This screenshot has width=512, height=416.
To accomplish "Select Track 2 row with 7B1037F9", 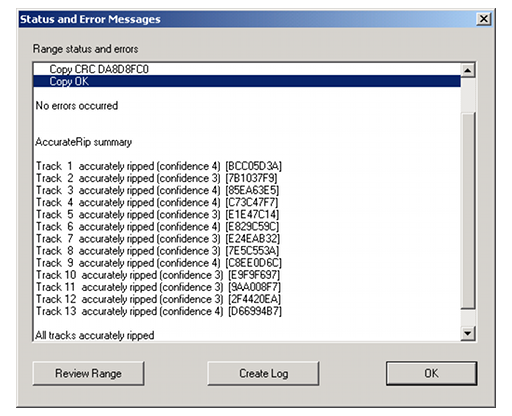I will point(247,178).
